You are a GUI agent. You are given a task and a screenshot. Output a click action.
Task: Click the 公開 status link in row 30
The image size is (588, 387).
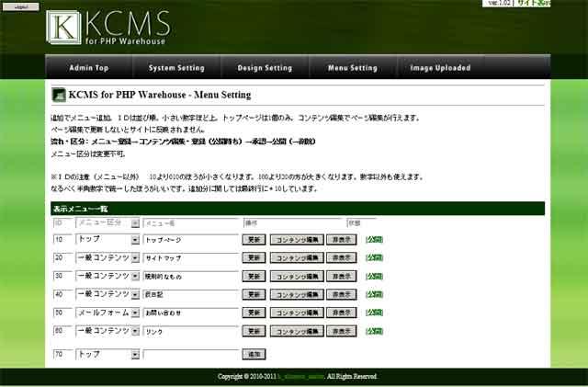tap(374, 277)
